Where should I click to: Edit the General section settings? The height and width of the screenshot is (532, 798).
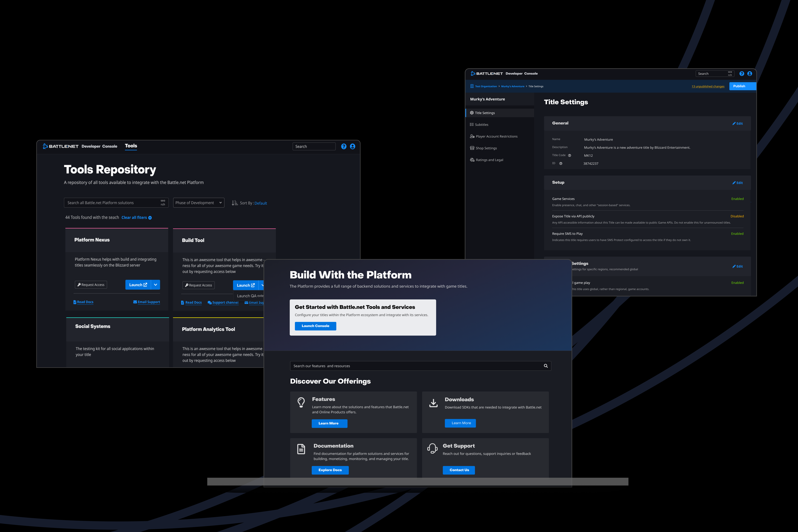click(738, 124)
